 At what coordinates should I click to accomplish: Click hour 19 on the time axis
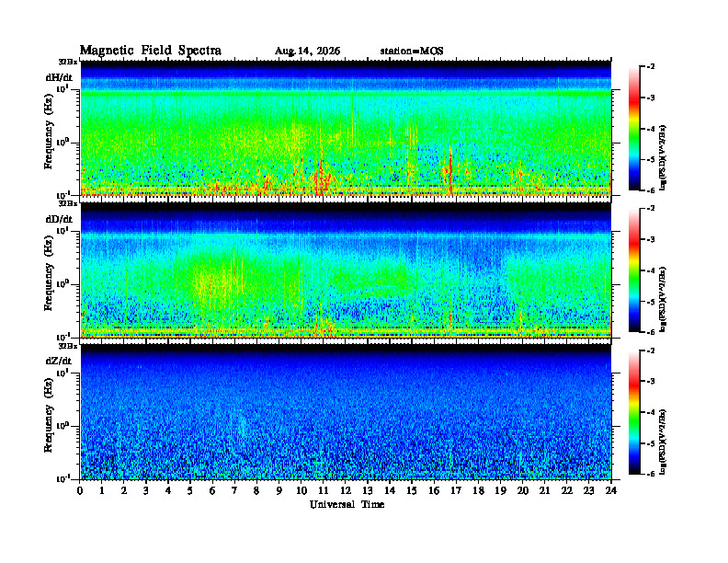pyautogui.click(x=500, y=490)
